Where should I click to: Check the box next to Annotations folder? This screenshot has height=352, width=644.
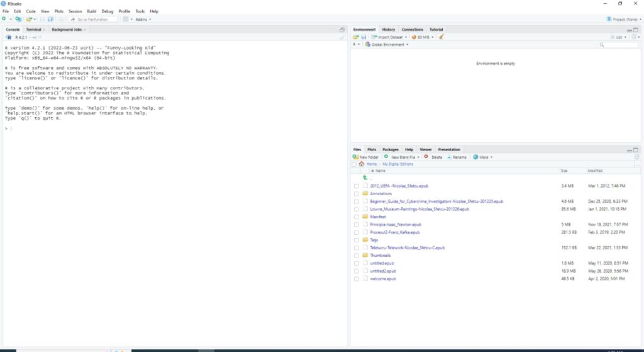pyautogui.click(x=356, y=194)
